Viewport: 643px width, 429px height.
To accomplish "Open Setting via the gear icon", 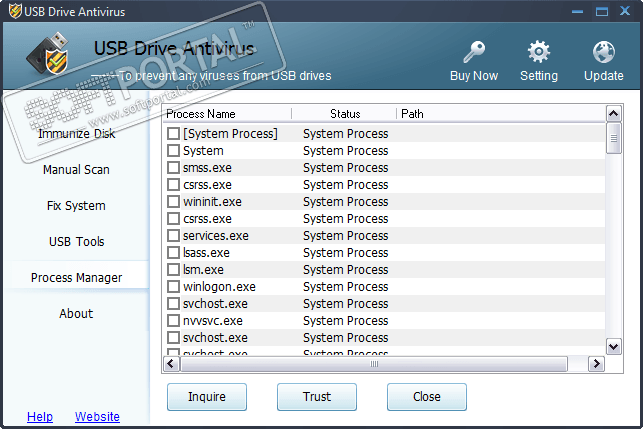I will [x=538, y=52].
